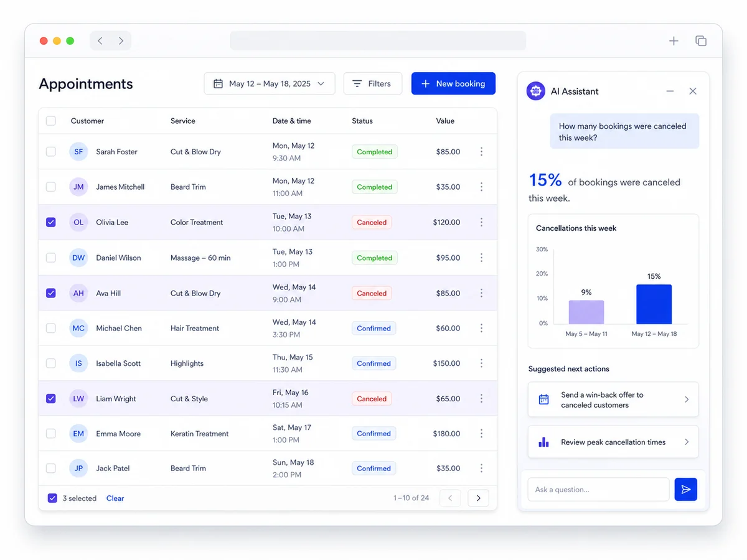Open the May 12 – May 18 date range dropdown
Screen dimensions: 747x560
pos(270,83)
